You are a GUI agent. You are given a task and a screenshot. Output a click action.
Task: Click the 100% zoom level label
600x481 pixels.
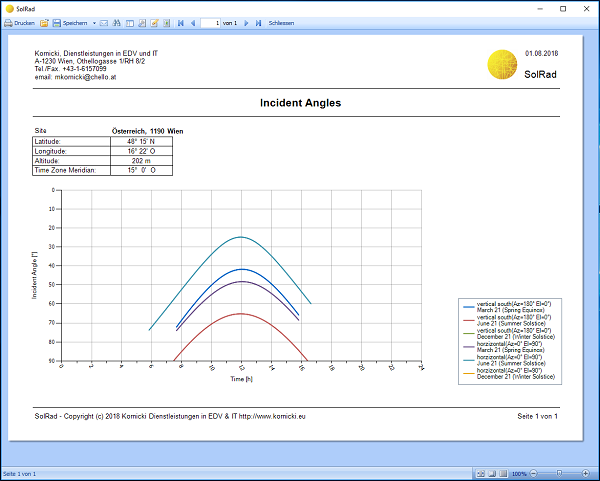(x=519, y=473)
